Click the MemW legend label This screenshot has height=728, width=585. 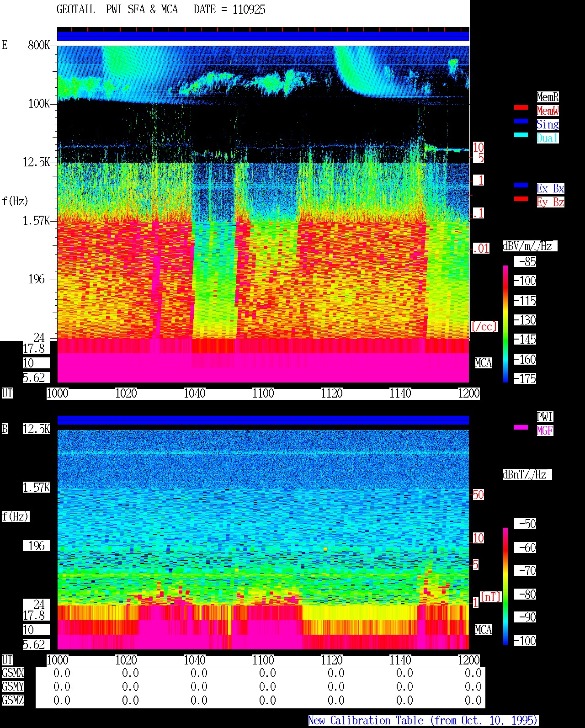(x=548, y=111)
